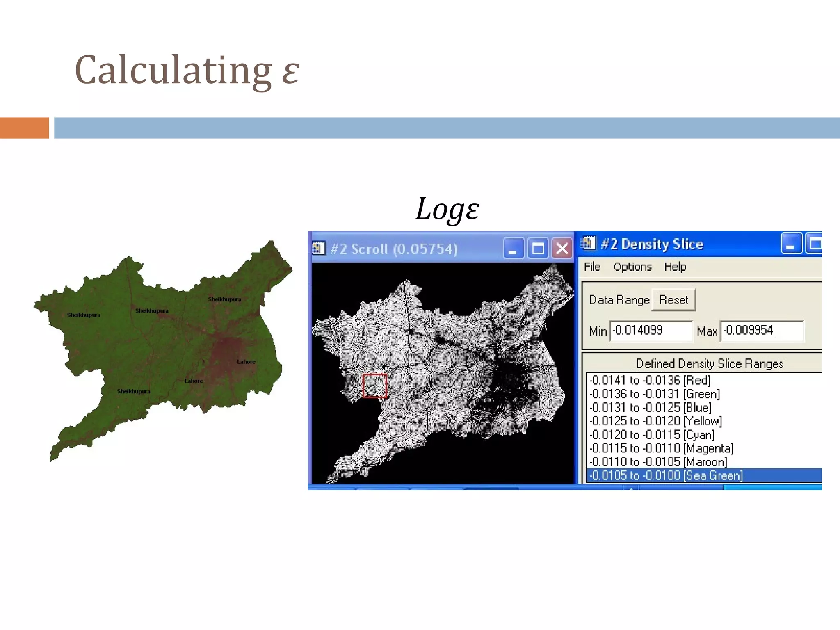Click the Reset data range button
Image resolution: width=840 pixels, height=630 pixels.
pos(673,300)
